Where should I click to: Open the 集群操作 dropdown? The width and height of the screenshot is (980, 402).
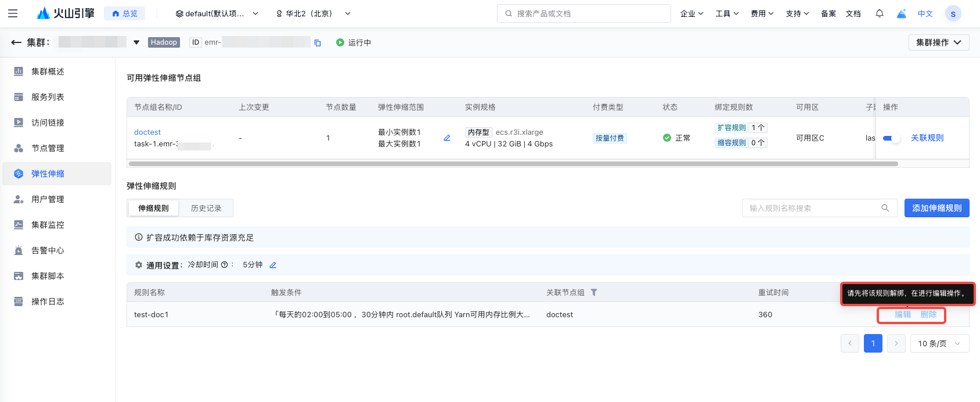[939, 42]
